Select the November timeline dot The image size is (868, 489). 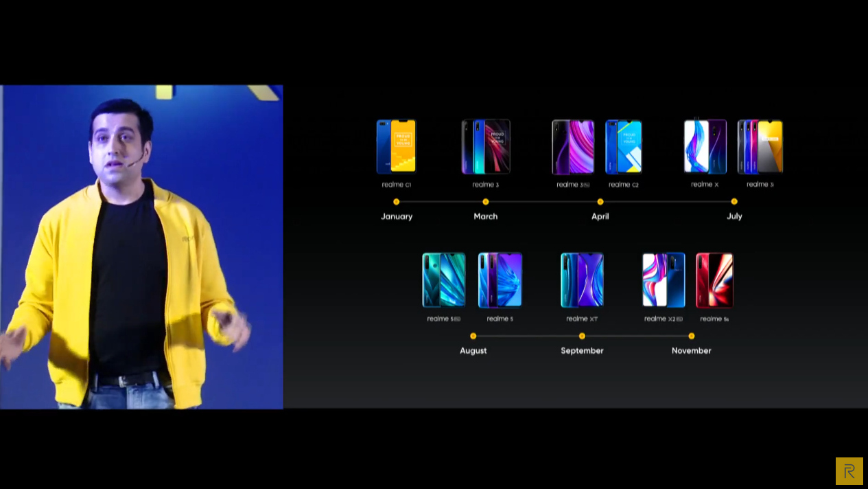click(x=692, y=336)
